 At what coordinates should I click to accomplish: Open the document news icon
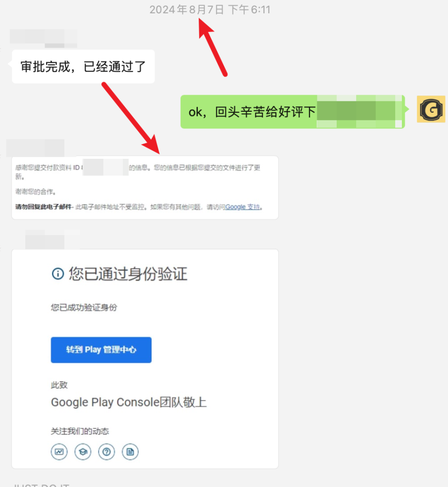coord(130,452)
